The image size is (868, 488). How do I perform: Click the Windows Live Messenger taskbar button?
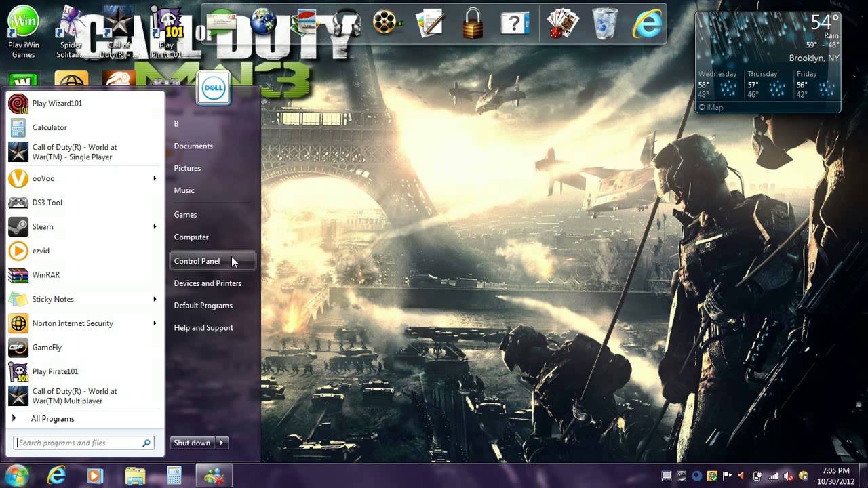click(x=214, y=476)
